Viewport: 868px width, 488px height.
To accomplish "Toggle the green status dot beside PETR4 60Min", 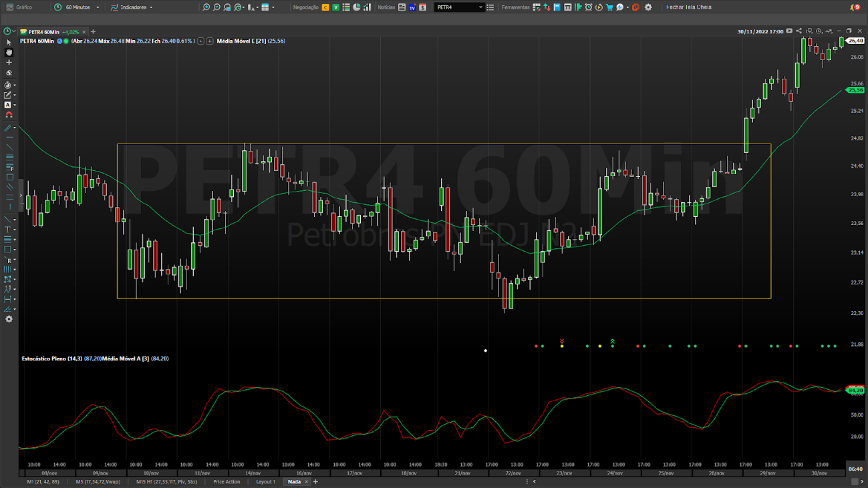I will (66, 41).
